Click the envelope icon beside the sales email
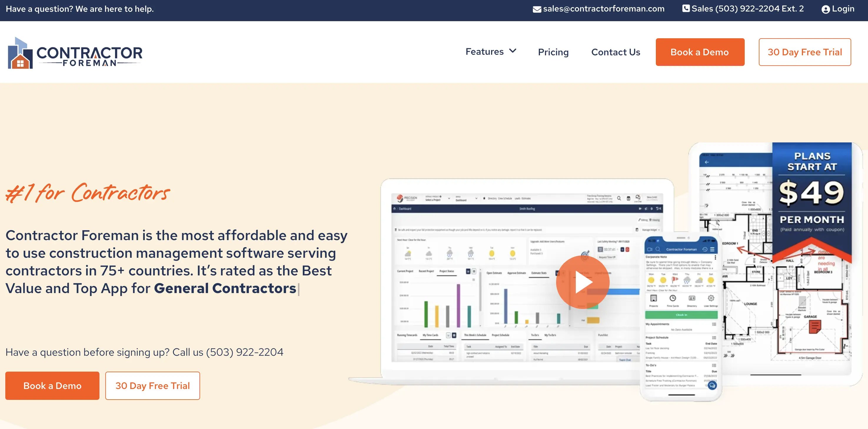The height and width of the screenshot is (429, 868). (x=537, y=9)
